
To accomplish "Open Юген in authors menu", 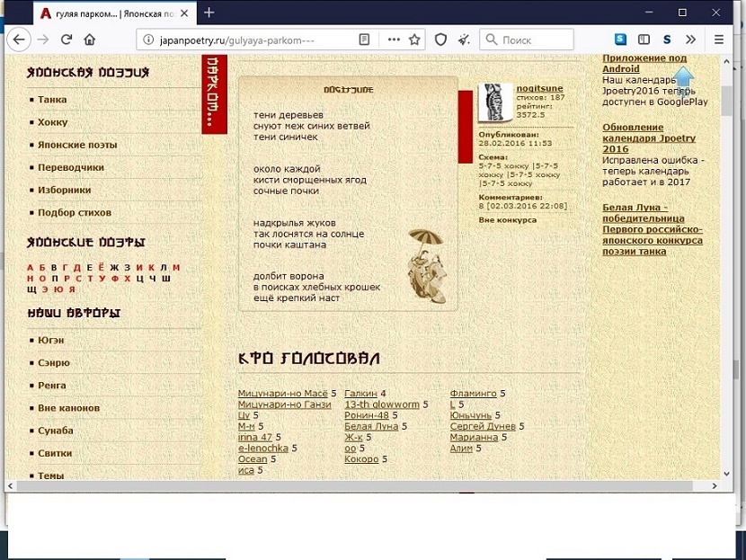I will click(51, 340).
